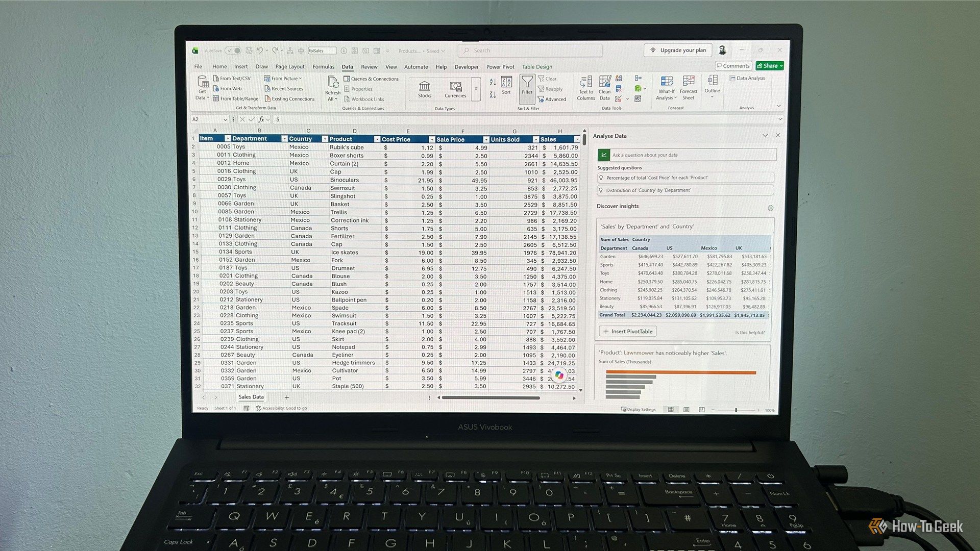Click the Upgrade your plan button
This screenshot has width=980, height=551.
[x=678, y=51]
